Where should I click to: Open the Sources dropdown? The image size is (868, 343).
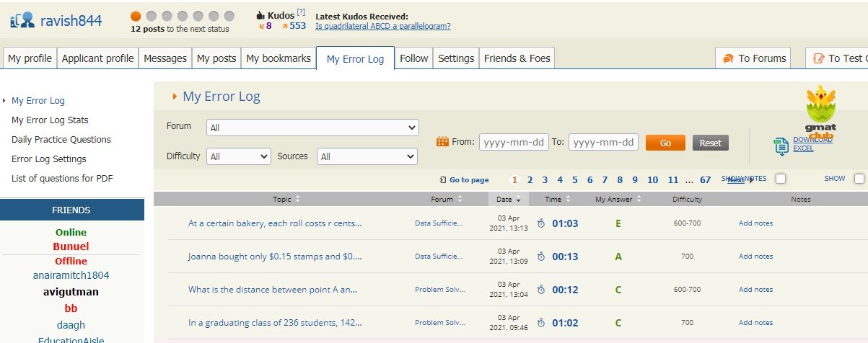[x=367, y=156]
